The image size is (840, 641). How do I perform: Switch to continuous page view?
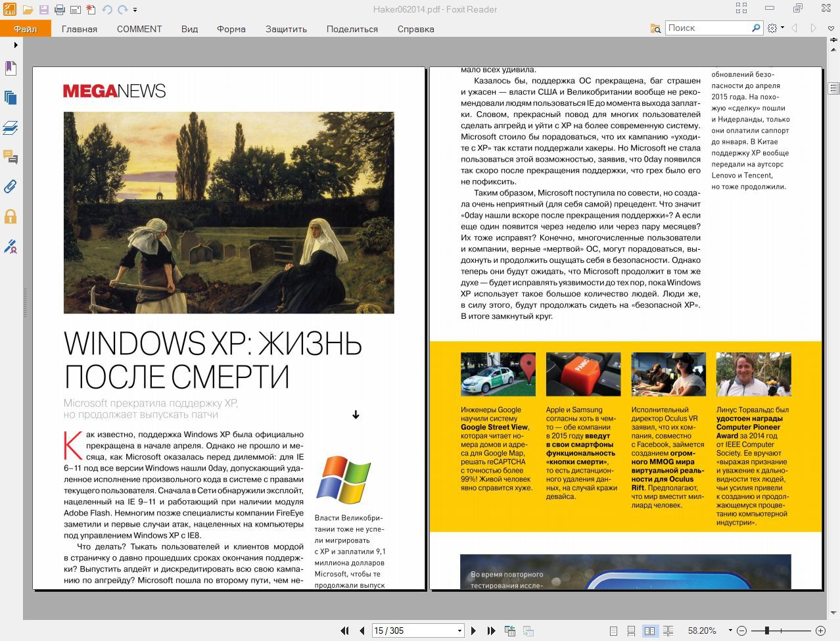tap(631, 631)
